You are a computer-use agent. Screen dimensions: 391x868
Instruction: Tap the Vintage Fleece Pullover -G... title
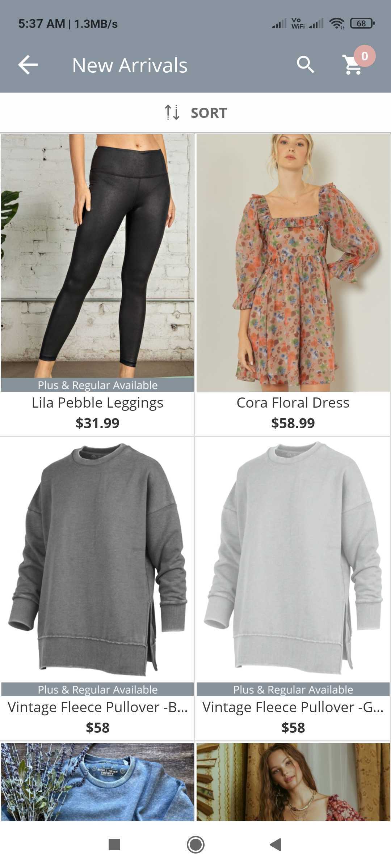tap(293, 707)
